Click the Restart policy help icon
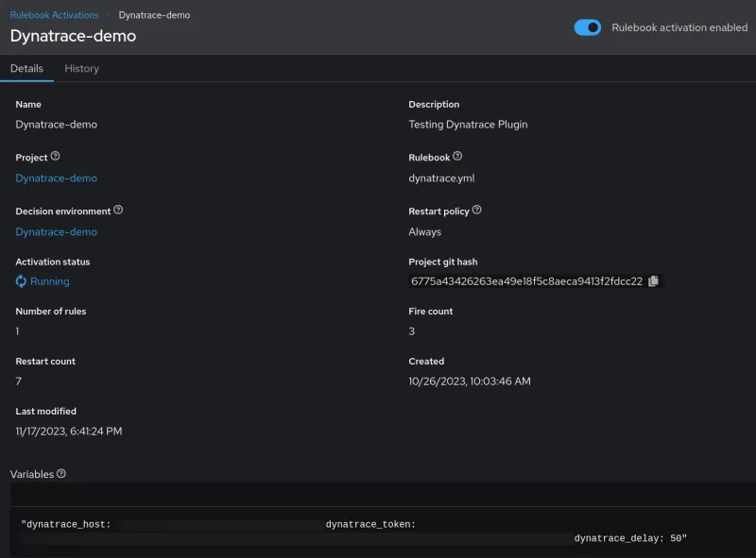756x558 pixels. pos(476,211)
